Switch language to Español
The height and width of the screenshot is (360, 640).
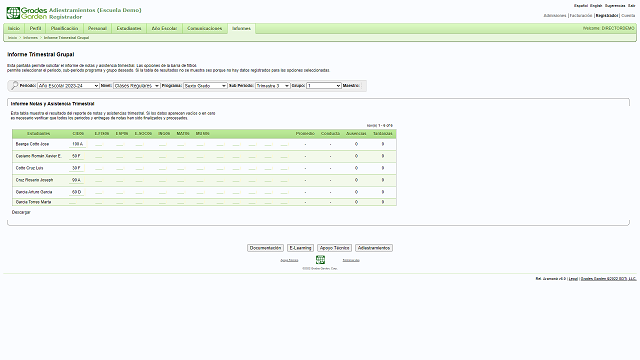tap(581, 6)
